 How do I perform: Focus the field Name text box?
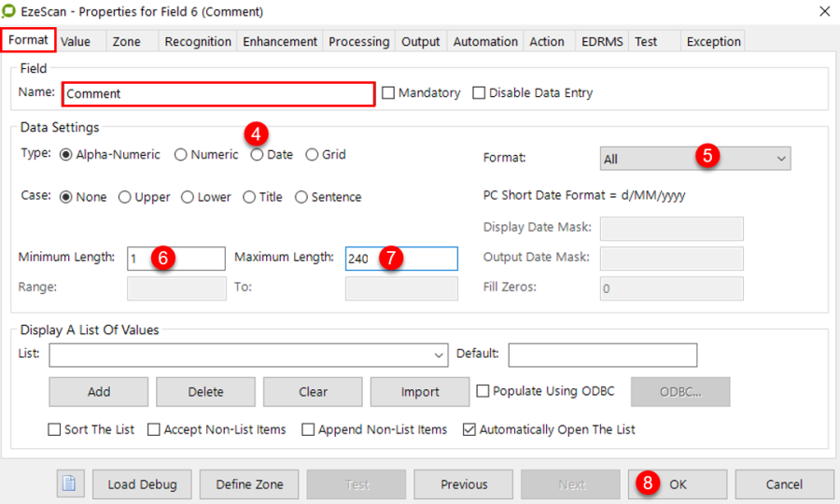218,93
